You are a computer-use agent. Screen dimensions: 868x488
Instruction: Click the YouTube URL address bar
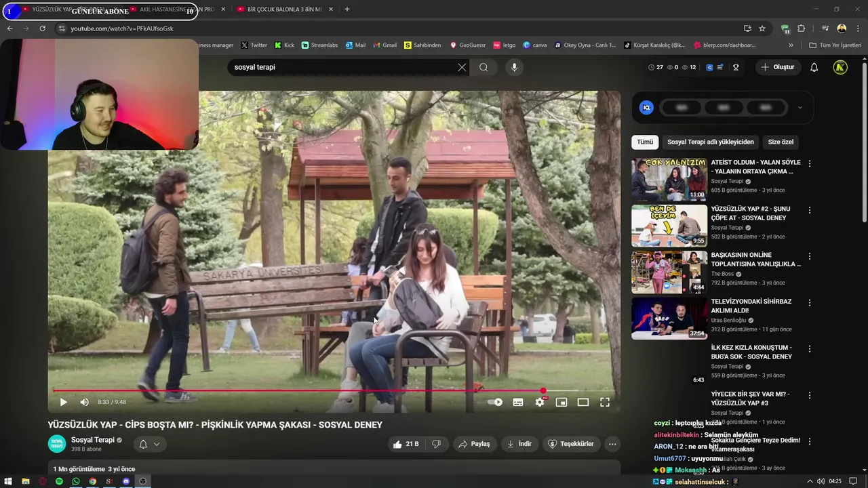click(400, 28)
